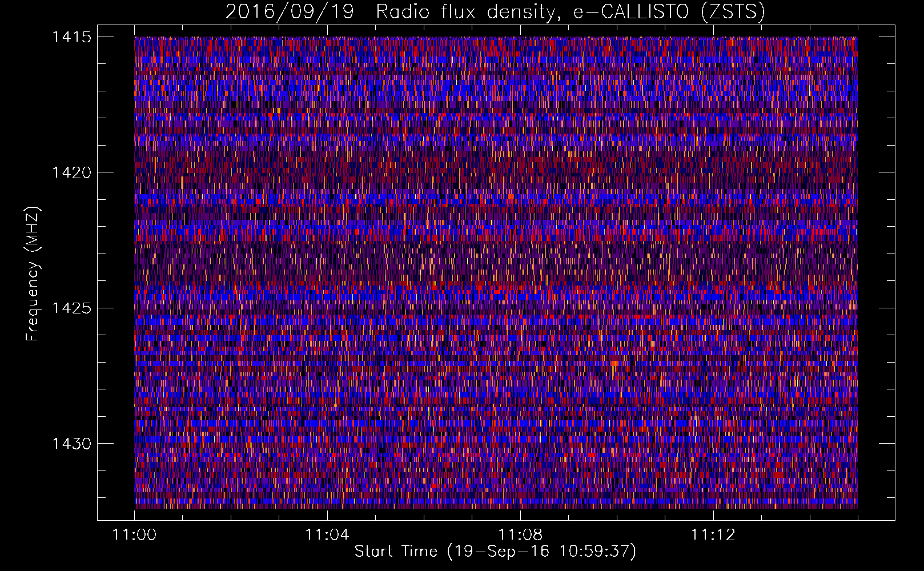The image size is (924, 571).
Task: Click the 11:04 time tick label
Action: click(327, 535)
